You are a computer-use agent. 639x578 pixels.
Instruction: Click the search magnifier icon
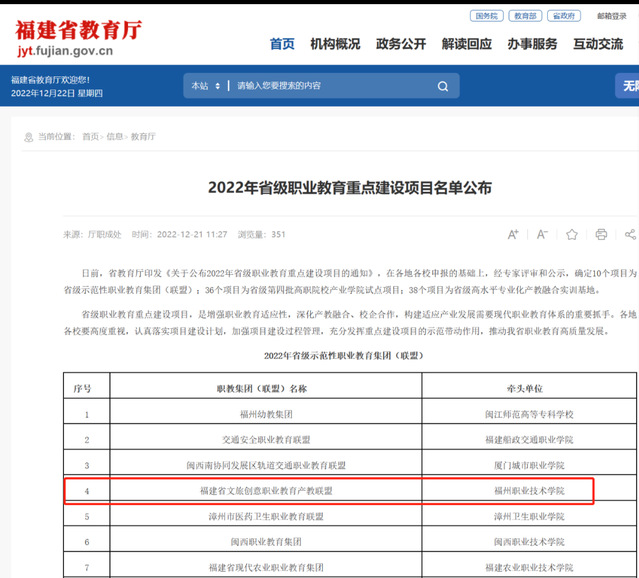point(443,86)
